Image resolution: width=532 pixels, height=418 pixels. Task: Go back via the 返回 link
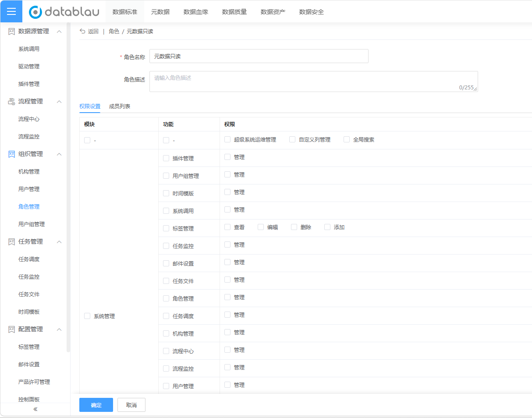click(93, 31)
